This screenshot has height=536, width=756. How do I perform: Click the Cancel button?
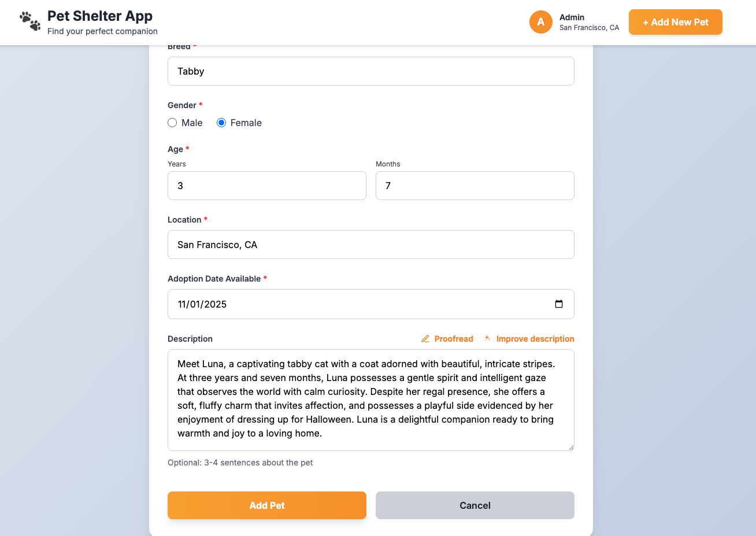[x=475, y=505]
